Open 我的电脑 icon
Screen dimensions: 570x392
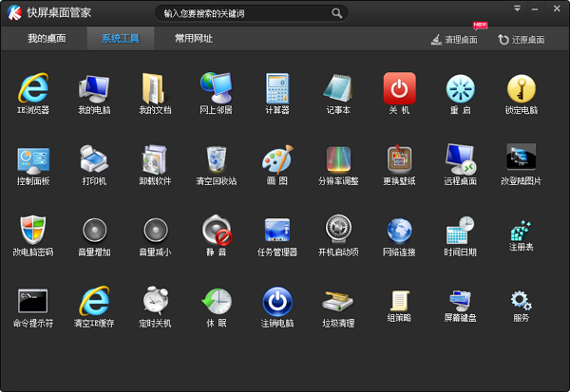[94, 88]
